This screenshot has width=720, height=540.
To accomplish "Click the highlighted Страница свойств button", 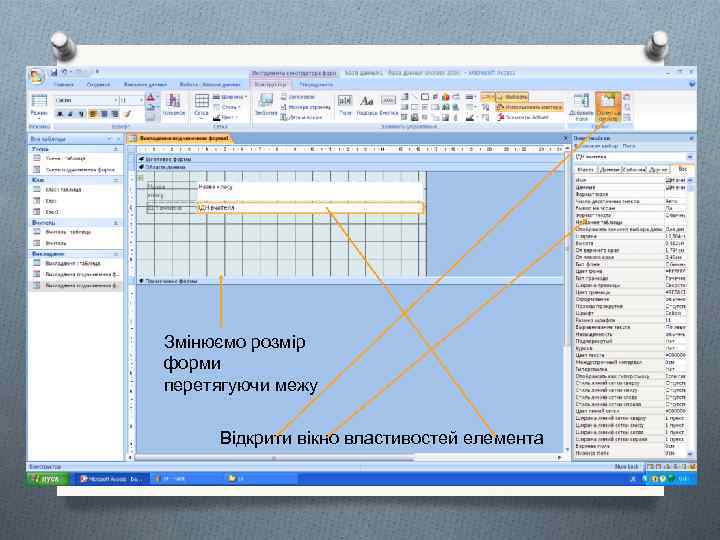I will [x=608, y=107].
